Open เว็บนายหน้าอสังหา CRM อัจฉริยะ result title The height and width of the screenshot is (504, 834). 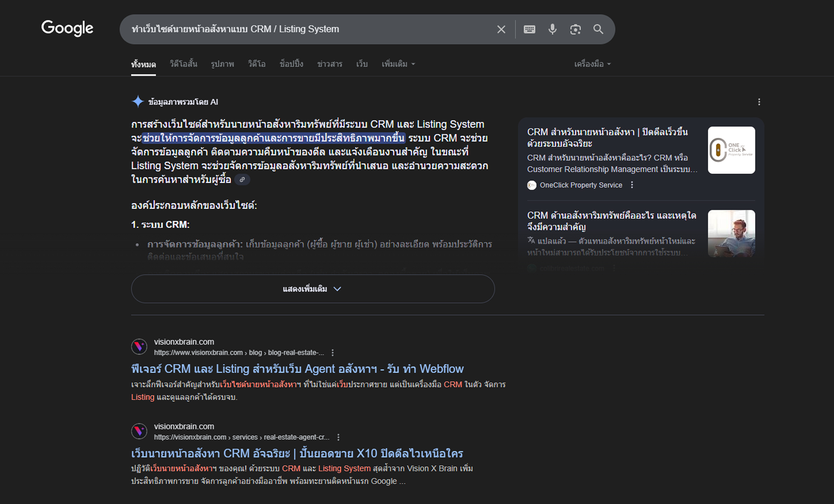tap(297, 453)
